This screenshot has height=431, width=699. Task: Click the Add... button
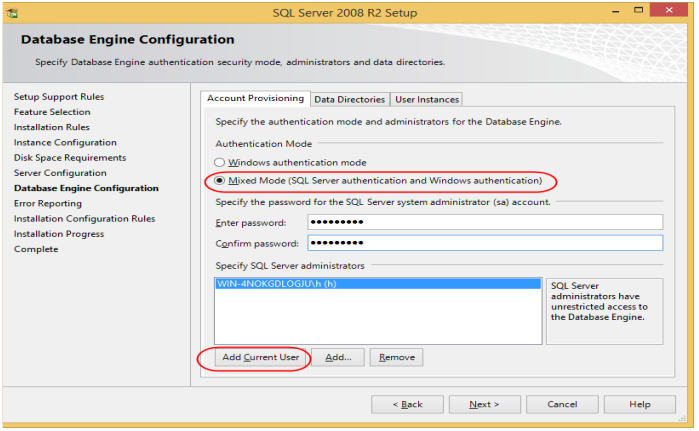pos(338,357)
